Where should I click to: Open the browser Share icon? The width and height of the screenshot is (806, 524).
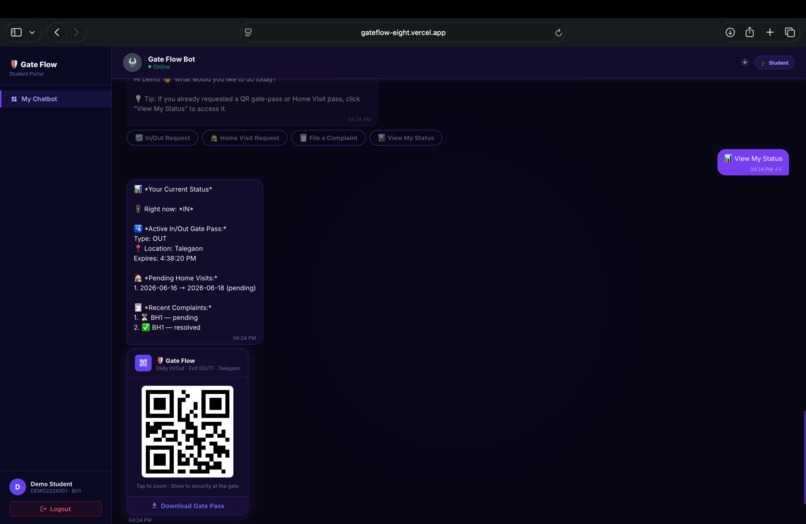[x=749, y=32]
